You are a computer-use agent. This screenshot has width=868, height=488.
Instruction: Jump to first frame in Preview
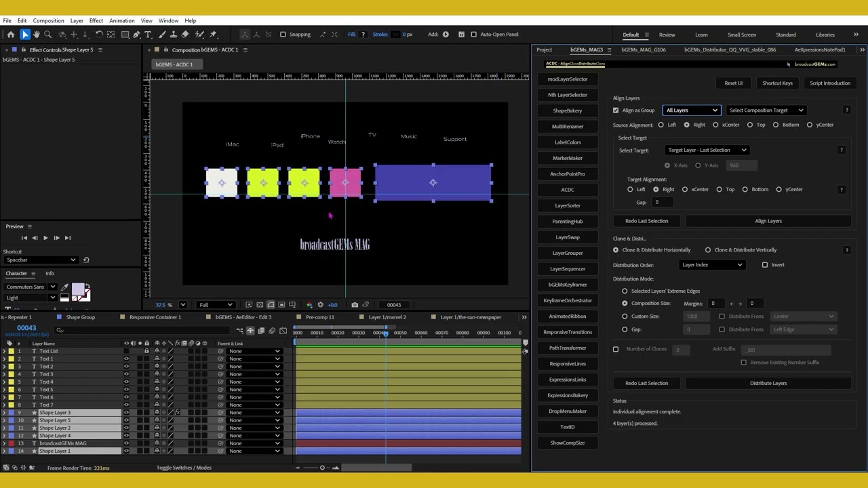[24, 238]
